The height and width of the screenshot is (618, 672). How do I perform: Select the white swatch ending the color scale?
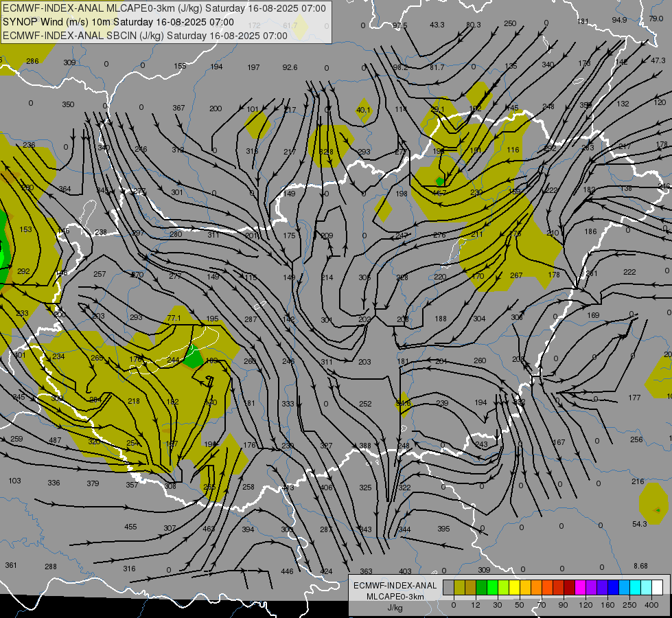[658, 587]
